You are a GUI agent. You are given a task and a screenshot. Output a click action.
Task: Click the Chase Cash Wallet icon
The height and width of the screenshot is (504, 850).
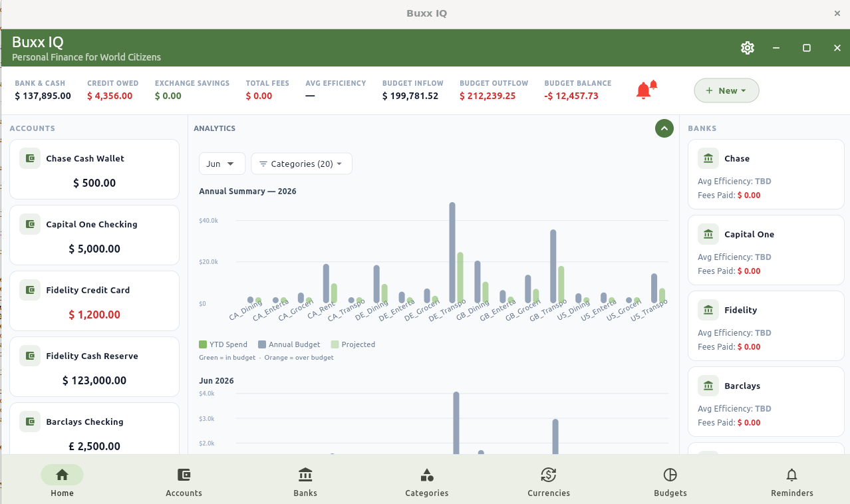pos(30,158)
